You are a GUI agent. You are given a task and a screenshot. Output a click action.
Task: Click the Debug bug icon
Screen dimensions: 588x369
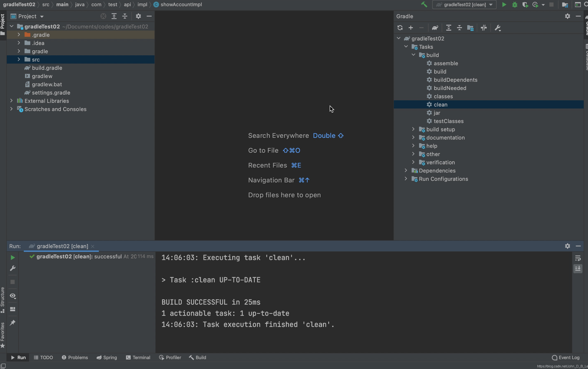pyautogui.click(x=514, y=5)
